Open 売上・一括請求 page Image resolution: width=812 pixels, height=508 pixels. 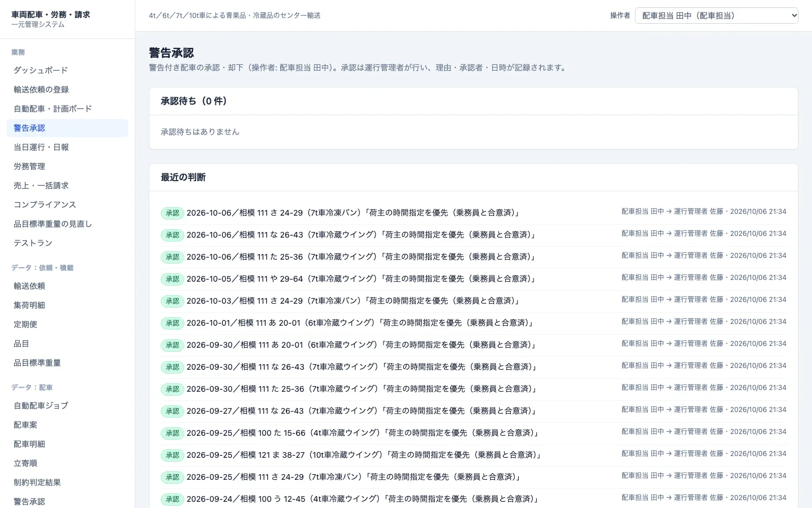(67, 186)
